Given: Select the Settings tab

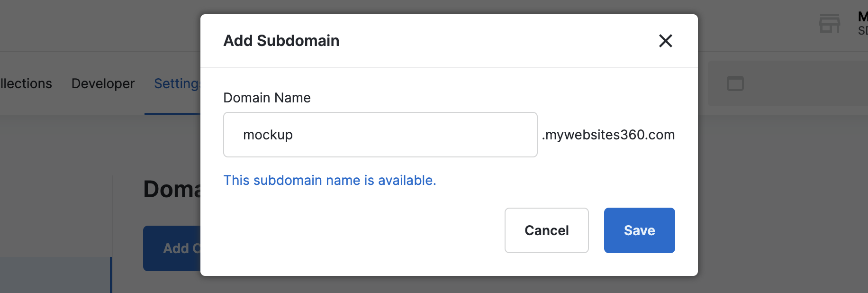Looking at the screenshot, I should (176, 83).
